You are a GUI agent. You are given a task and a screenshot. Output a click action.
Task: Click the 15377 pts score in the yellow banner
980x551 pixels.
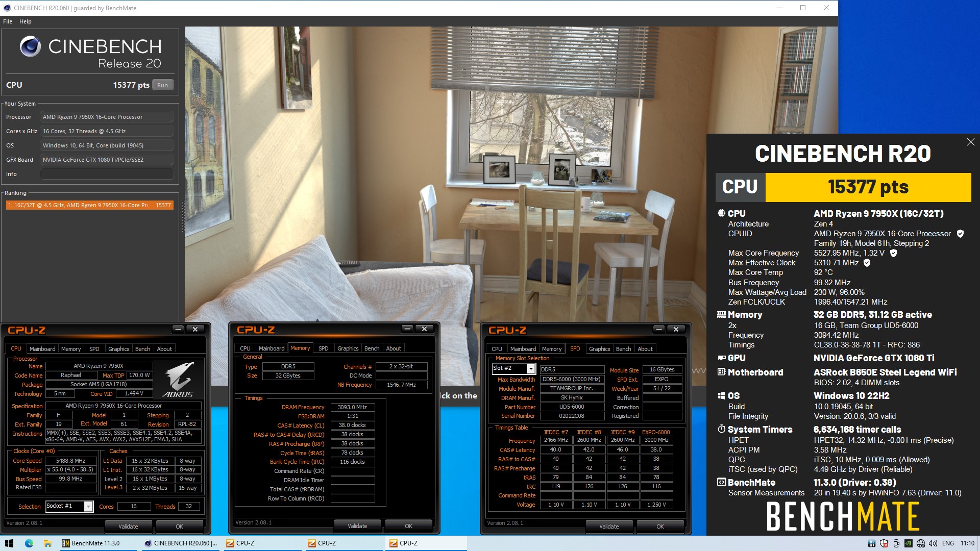868,187
